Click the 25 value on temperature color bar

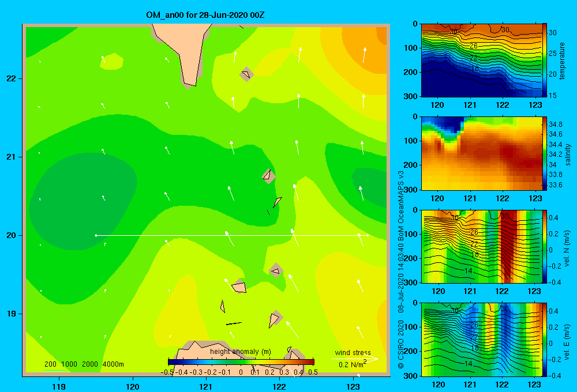553,54
